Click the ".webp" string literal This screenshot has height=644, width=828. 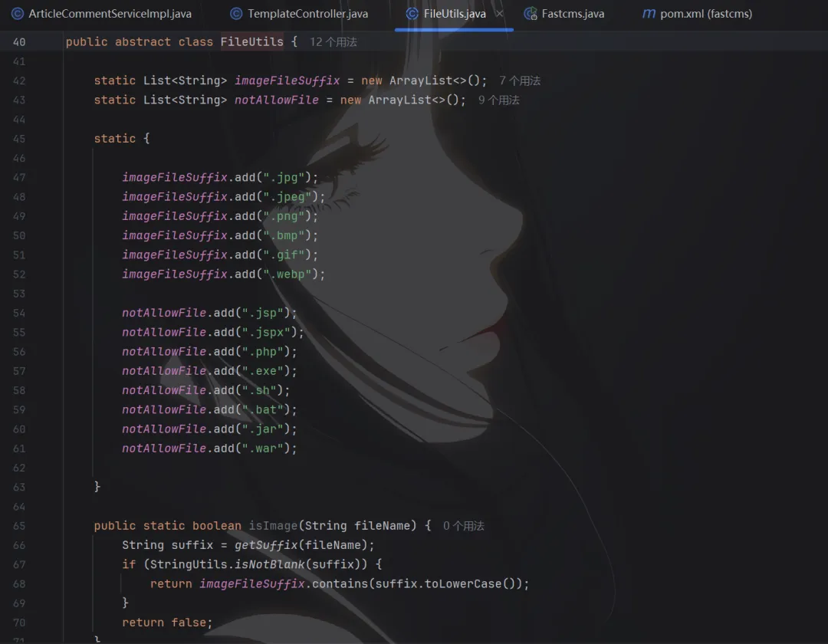click(287, 274)
